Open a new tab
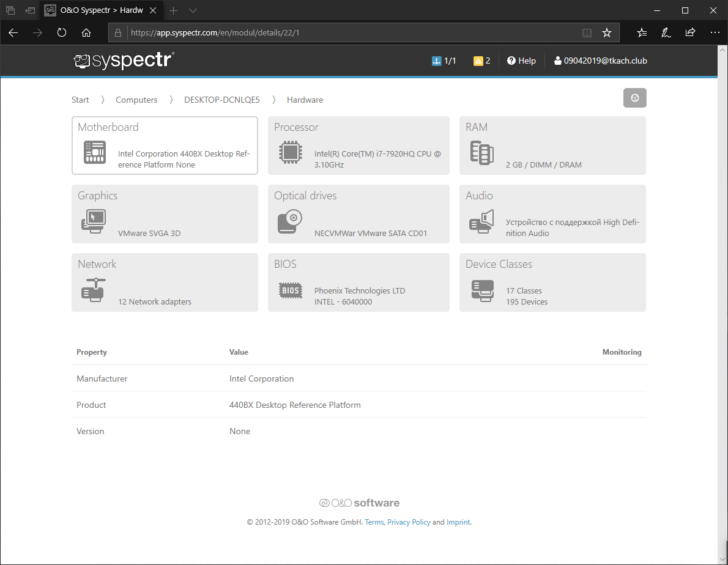Screen dimensions: 728x565 174,10
